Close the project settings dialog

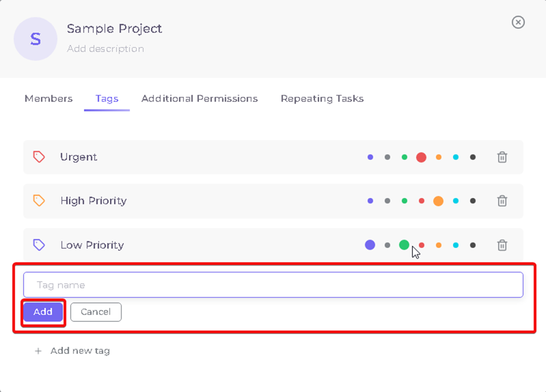[518, 23]
